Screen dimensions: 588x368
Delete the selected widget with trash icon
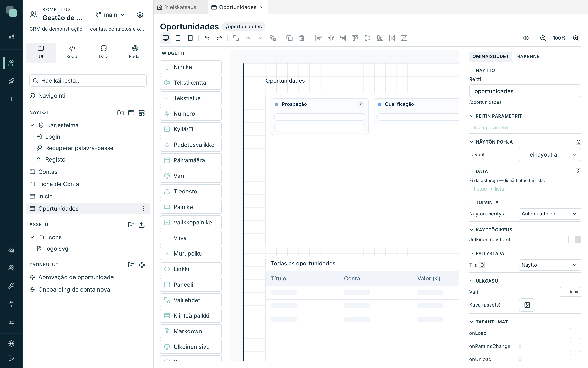tap(302, 38)
